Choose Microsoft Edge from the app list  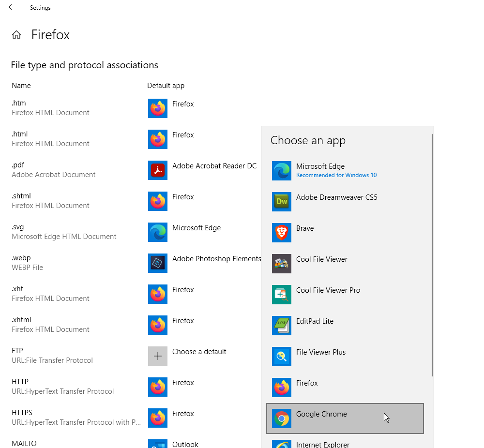click(345, 171)
